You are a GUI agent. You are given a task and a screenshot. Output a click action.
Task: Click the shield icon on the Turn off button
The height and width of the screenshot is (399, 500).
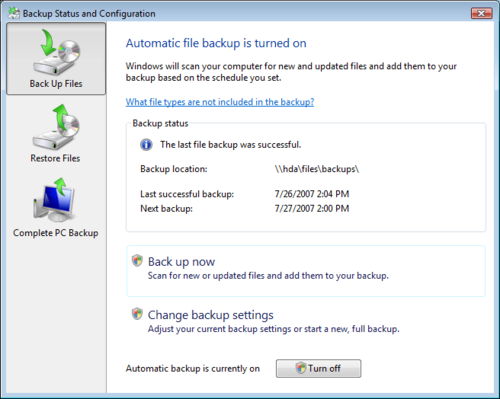301,368
